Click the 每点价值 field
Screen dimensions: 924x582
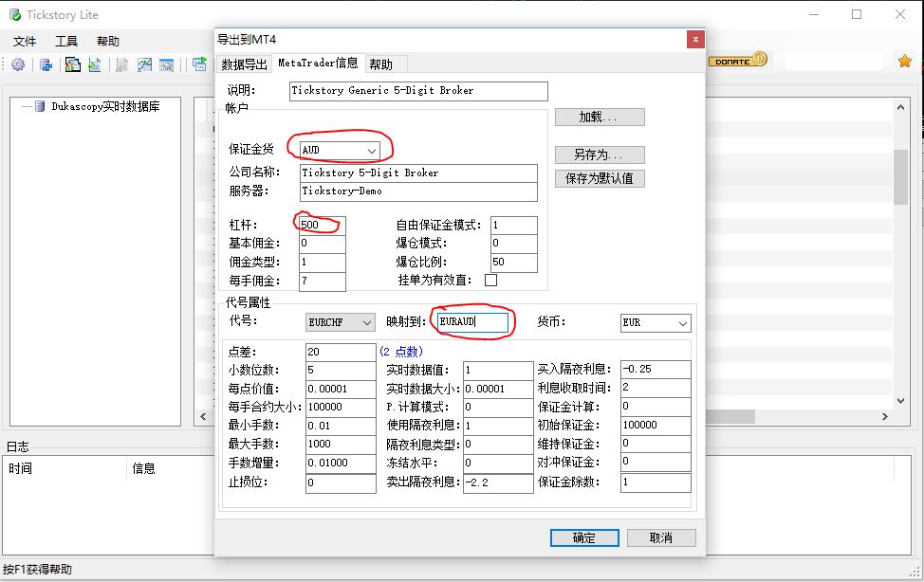[x=341, y=389]
